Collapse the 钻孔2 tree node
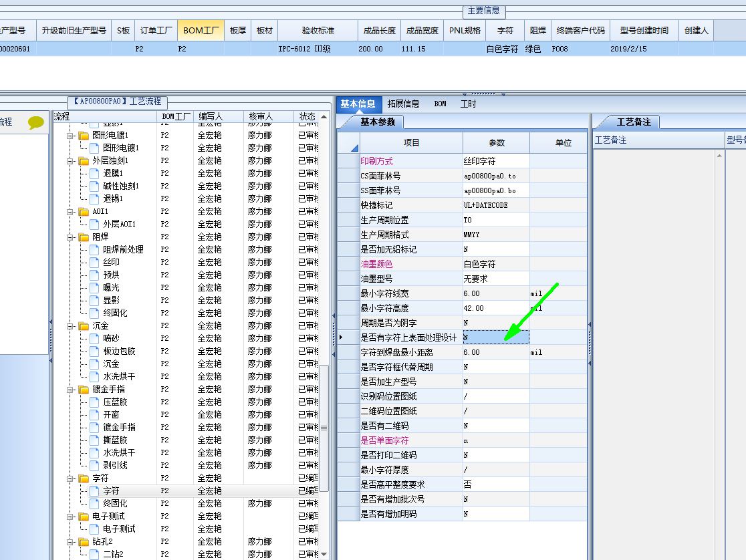The height and width of the screenshot is (560, 746). click(70, 542)
